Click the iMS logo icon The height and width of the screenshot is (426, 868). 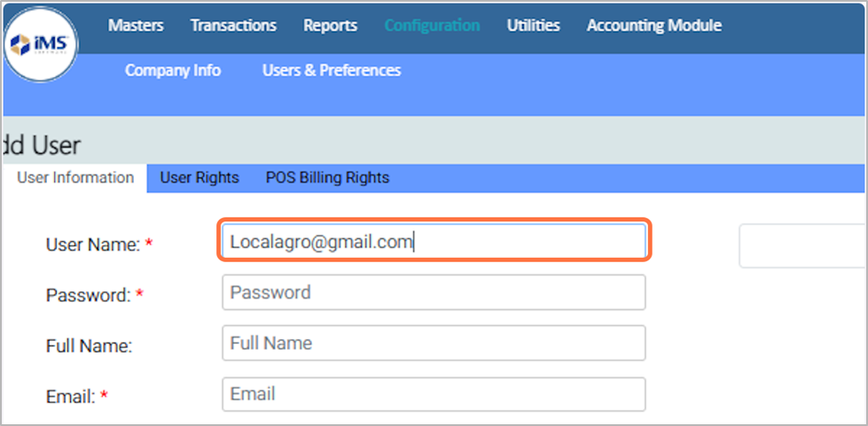click(x=41, y=43)
